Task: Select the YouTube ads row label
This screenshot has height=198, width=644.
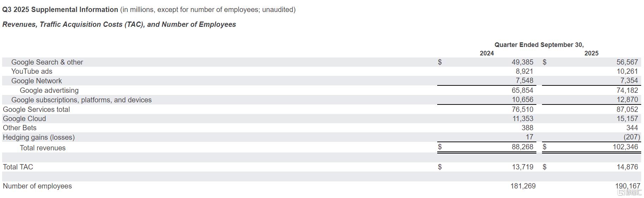Action: click(32, 71)
